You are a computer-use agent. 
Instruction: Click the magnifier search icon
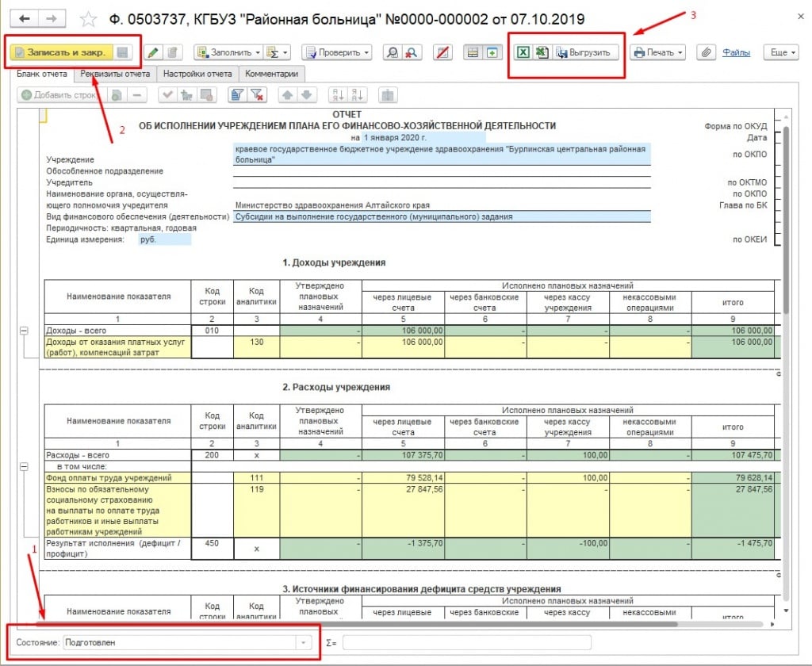[x=392, y=52]
